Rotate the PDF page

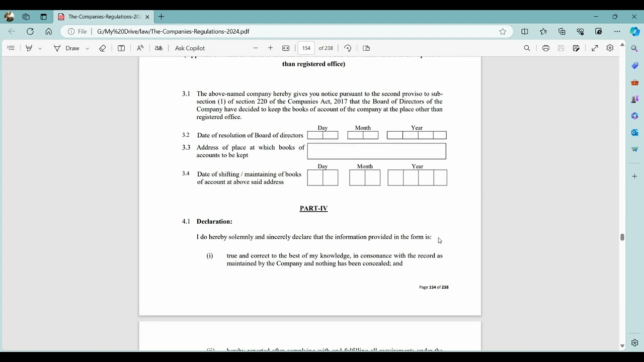(x=348, y=48)
